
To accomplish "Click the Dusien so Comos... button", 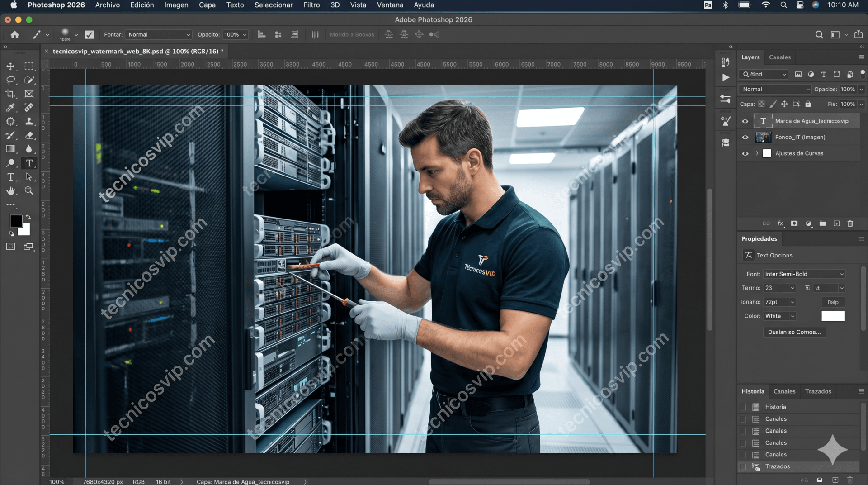I will coord(794,332).
